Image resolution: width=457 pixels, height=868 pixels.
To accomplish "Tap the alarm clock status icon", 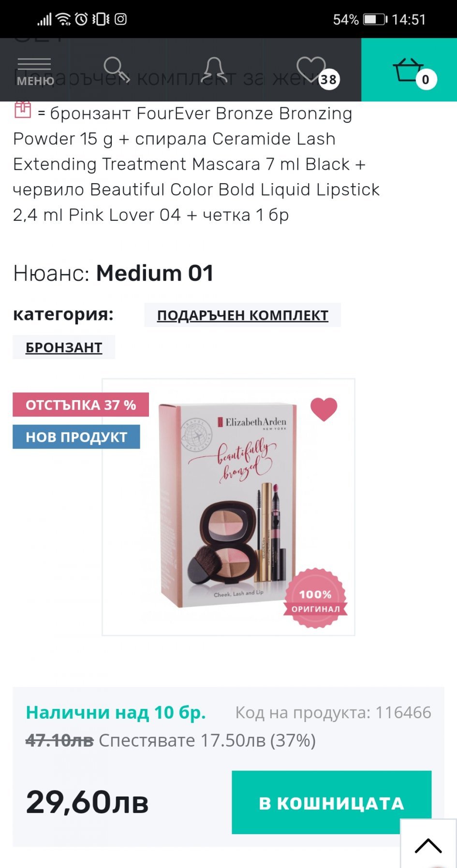I will pos(81,19).
